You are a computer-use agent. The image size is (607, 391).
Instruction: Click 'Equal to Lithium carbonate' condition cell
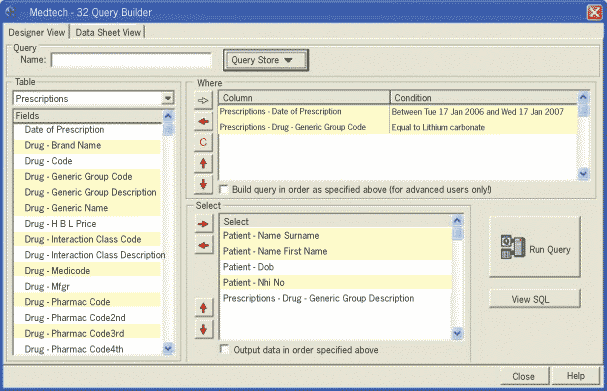tap(484, 127)
